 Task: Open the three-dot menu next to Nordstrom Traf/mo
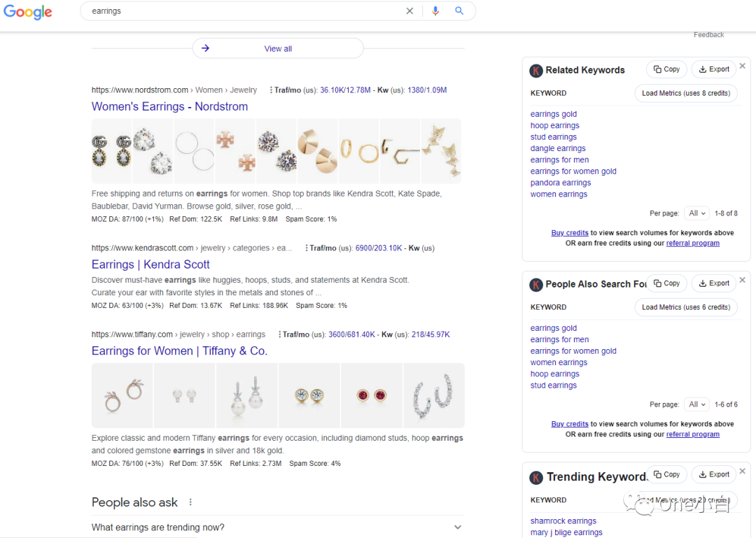click(271, 90)
